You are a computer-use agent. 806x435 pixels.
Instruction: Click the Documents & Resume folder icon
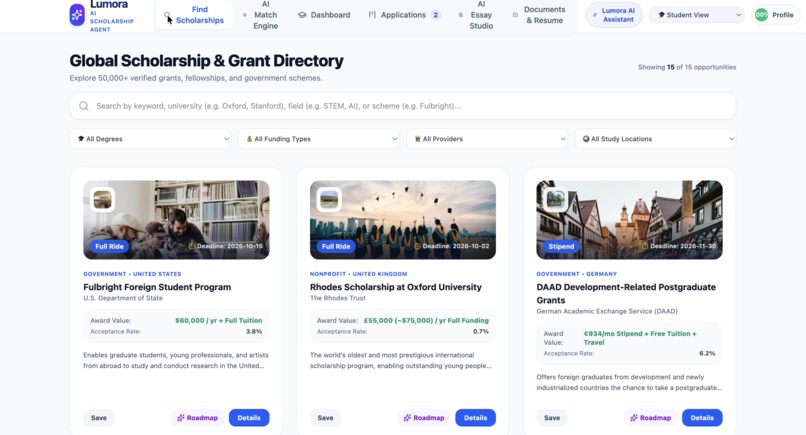(x=515, y=15)
